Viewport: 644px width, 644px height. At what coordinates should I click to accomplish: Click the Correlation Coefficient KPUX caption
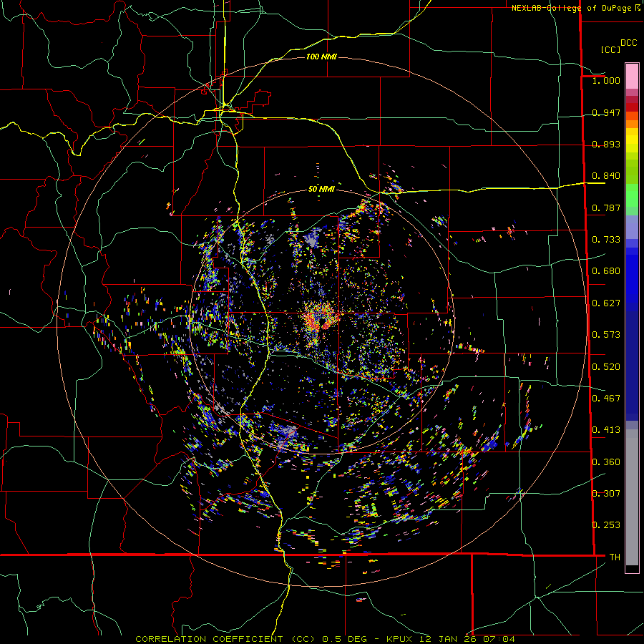[x=325, y=639]
